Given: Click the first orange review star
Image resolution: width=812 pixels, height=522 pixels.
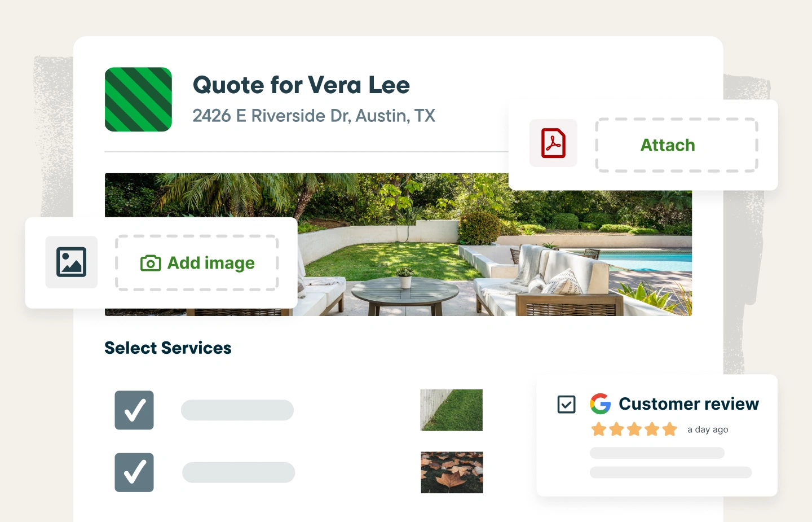Looking at the screenshot, I should [x=599, y=429].
